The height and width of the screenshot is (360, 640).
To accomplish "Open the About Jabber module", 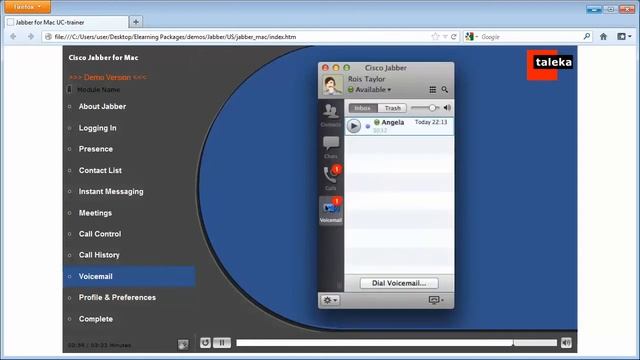I will (x=102, y=107).
